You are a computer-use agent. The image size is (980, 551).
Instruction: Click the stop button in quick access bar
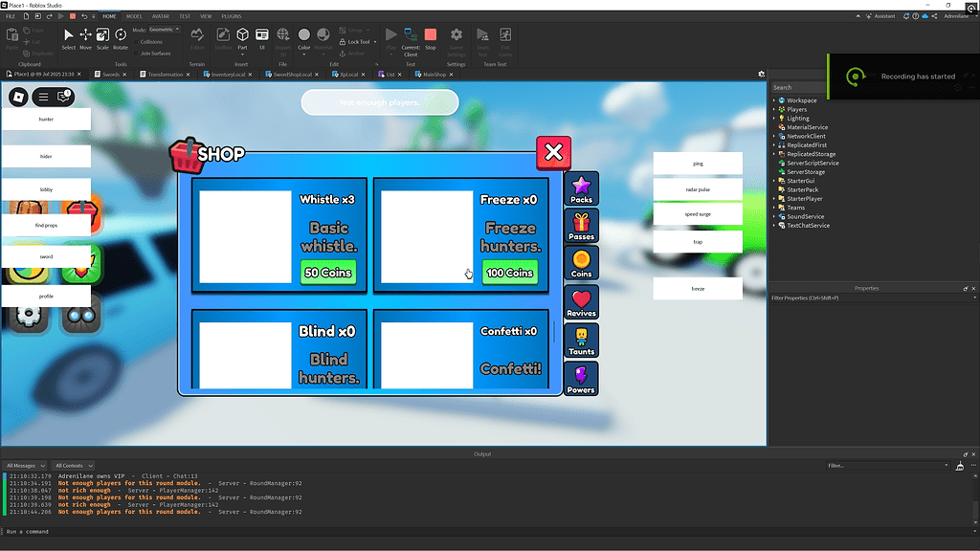73,16
